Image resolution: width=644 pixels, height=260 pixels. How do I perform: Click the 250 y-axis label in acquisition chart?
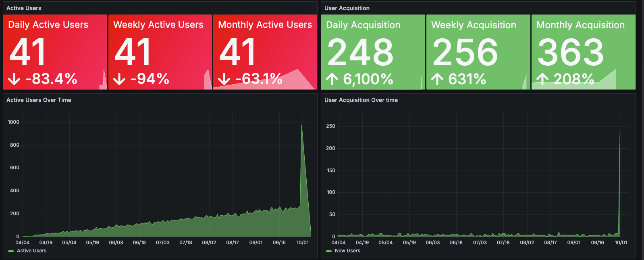tap(330, 126)
